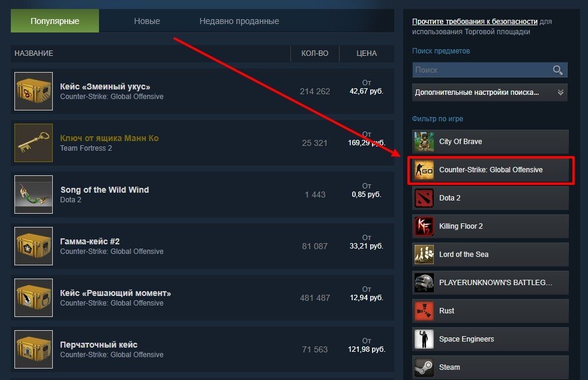Viewport: 588px width, 380px height.
Task: Open the Недавно проданные tab
Action: tap(239, 21)
